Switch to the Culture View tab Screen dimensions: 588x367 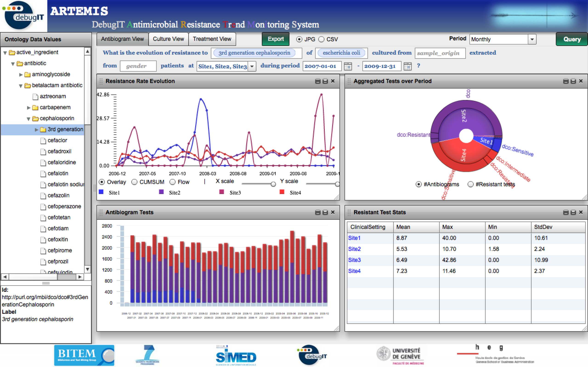point(168,39)
